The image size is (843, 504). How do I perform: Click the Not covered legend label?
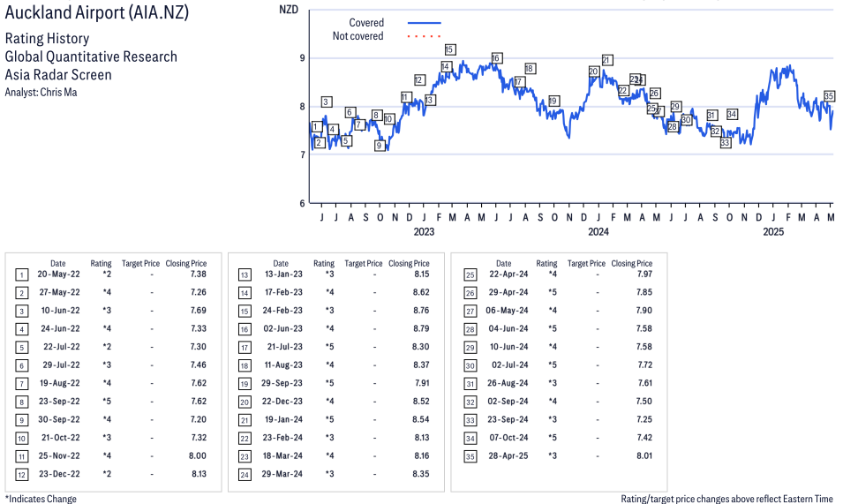(x=358, y=36)
